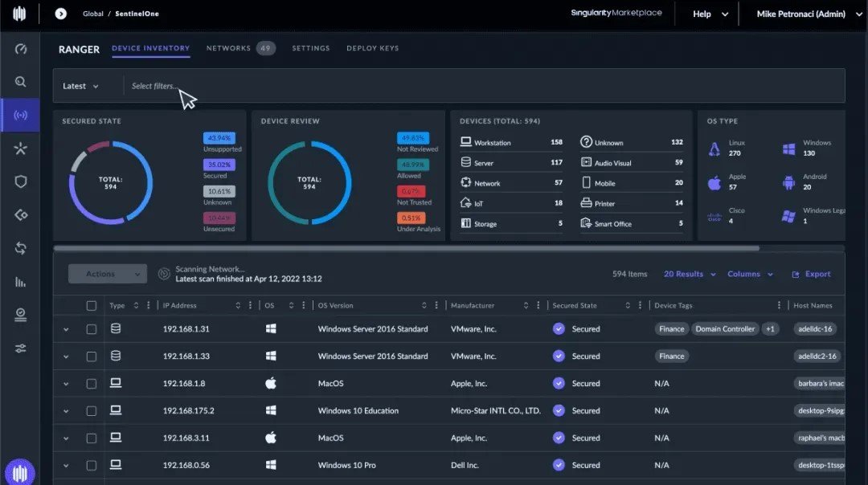The height and width of the screenshot is (485, 868).
Task: Open the search magnifier icon in sidebar
Action: tap(20, 82)
